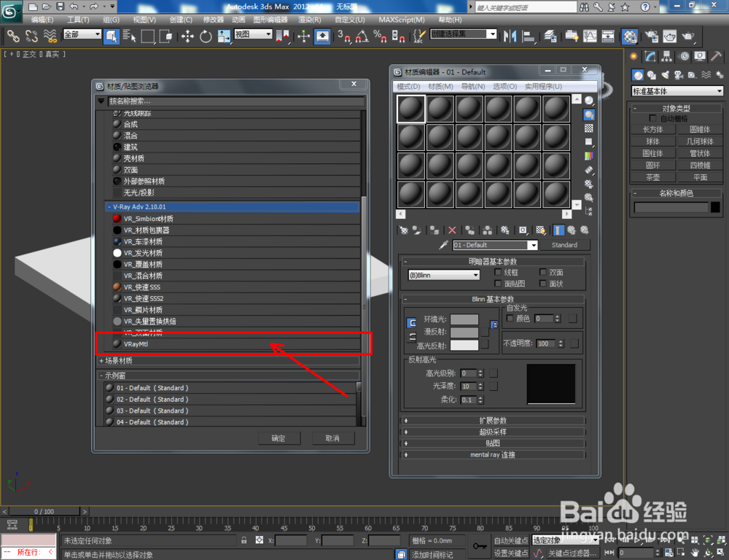
Task: Toggle the ambient-diffuse lock button
Action: [494, 324]
